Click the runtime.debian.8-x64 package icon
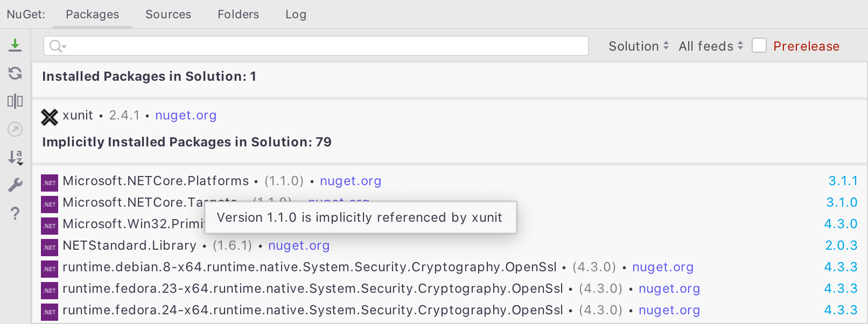 (50, 269)
